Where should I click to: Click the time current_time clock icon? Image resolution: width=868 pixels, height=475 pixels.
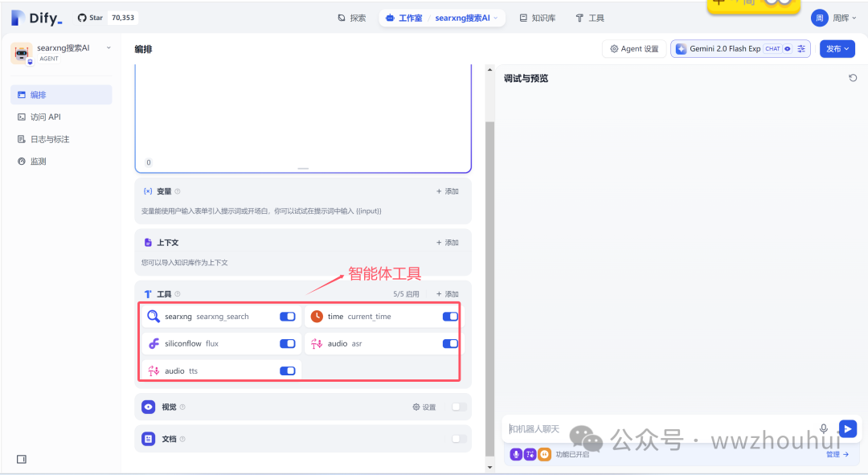click(x=317, y=317)
